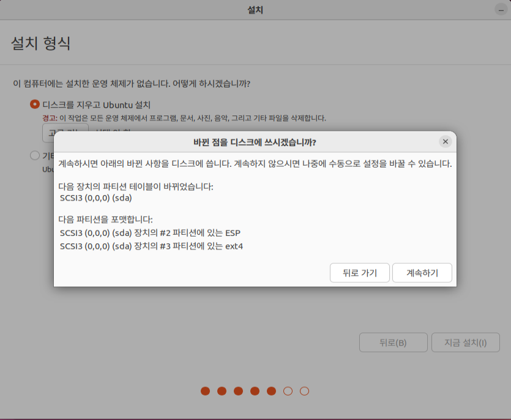
Task: Click the dialog title 바뀐 점을 디스크에 쓰시겠습니까?
Action: (255, 142)
